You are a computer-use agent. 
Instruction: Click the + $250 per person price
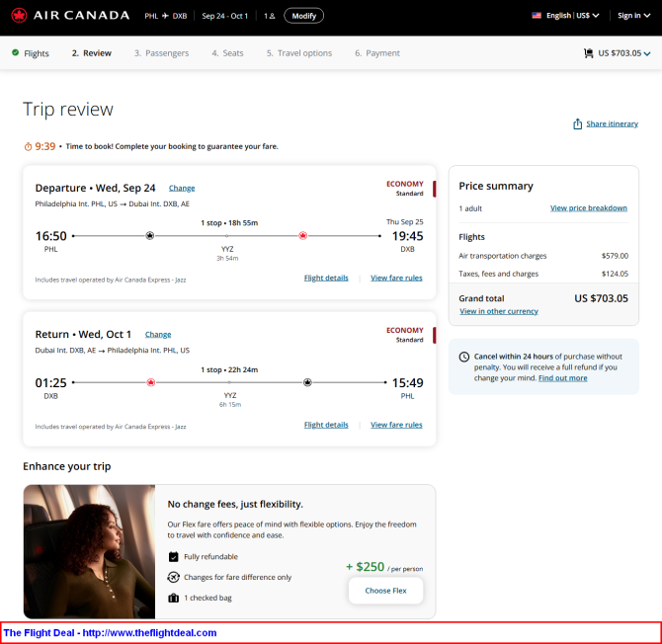pyautogui.click(x=384, y=567)
